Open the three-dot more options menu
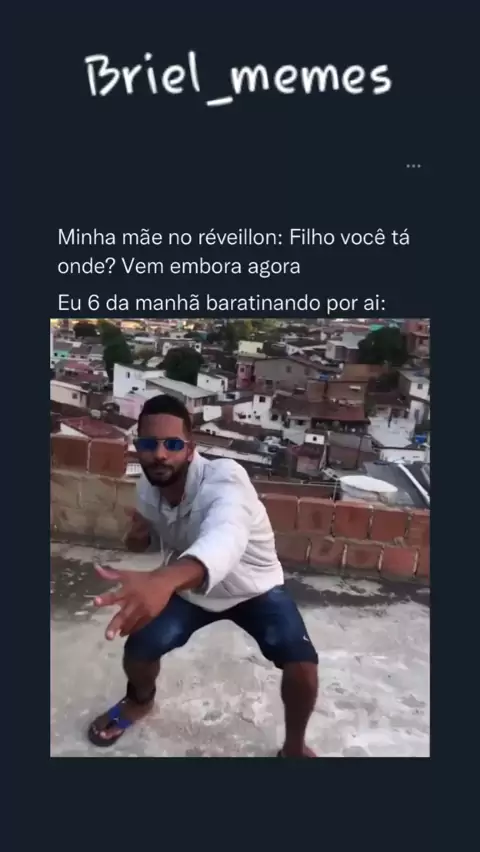Viewport: 480px width, 852px height. point(413,166)
